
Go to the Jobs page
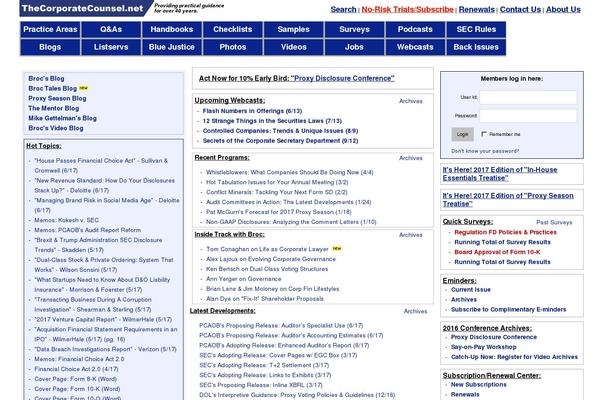click(x=354, y=47)
